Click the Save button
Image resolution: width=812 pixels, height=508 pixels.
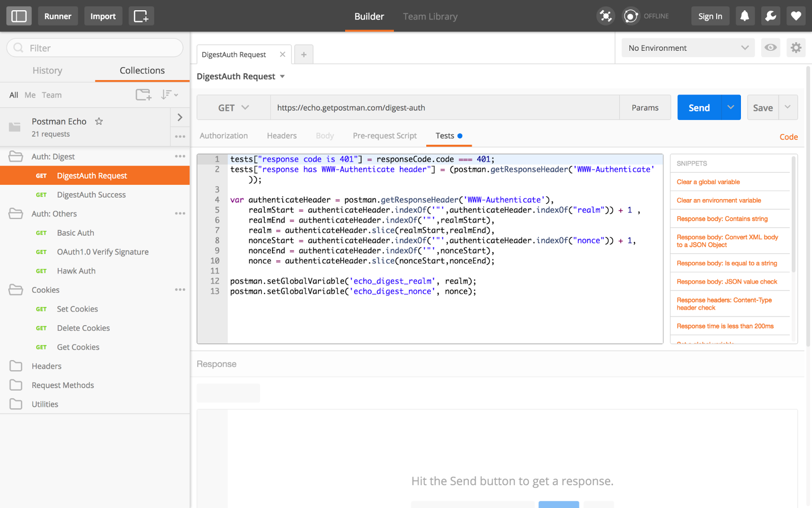click(762, 108)
